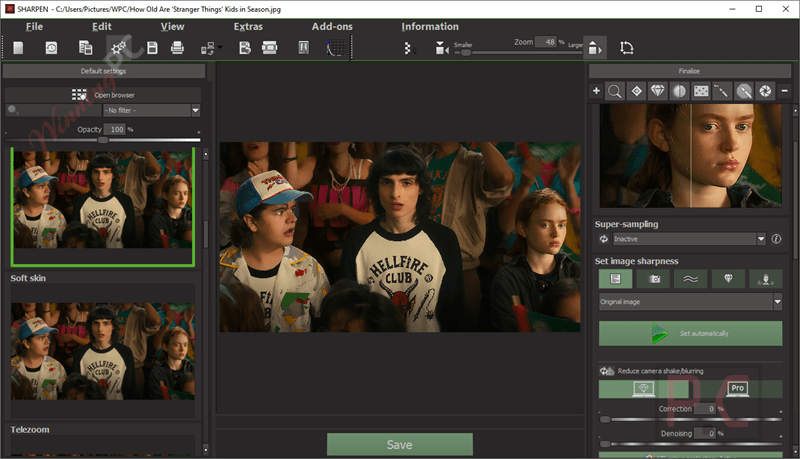Image resolution: width=800 pixels, height=459 pixels.
Task: Toggle Reduce camera shake/blurring icon
Action: [x=607, y=371]
